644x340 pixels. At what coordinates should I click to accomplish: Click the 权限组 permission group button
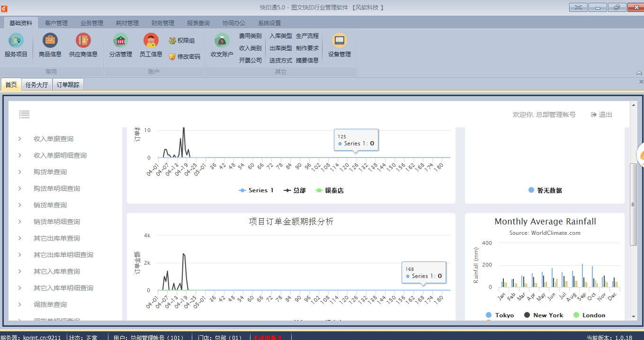(x=182, y=41)
